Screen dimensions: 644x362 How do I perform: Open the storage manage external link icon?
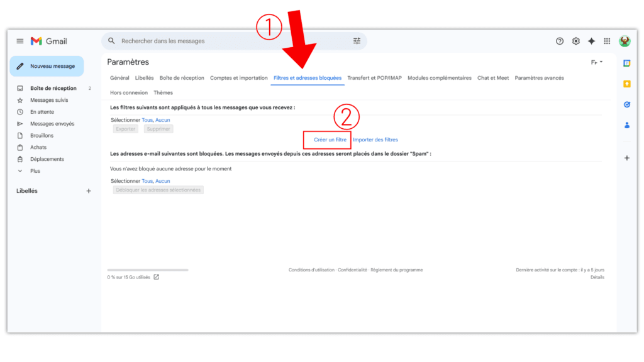coord(157,277)
